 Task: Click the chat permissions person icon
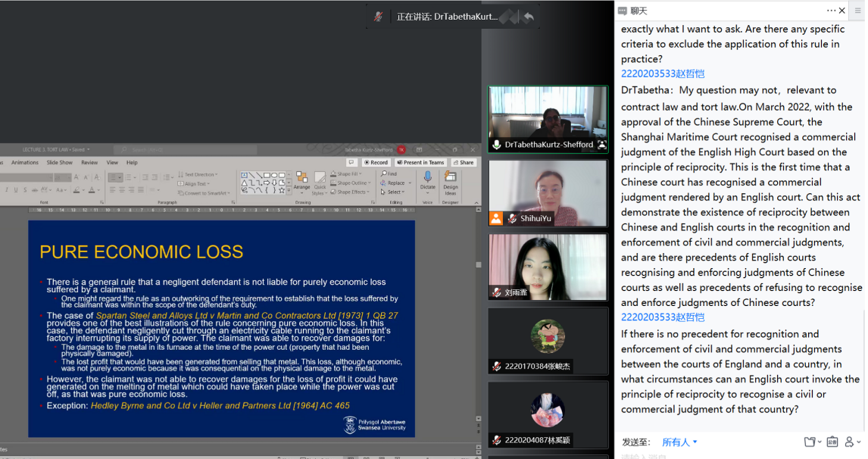tap(851, 442)
